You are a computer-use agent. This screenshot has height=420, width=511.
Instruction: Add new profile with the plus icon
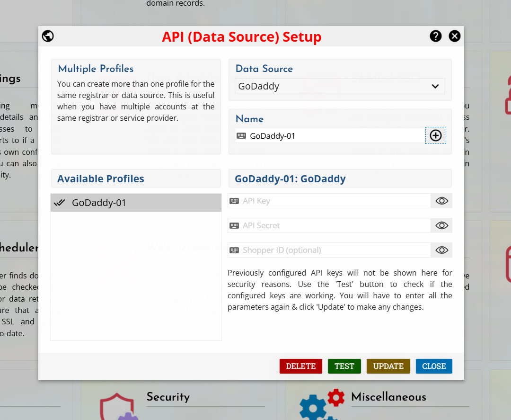436,135
